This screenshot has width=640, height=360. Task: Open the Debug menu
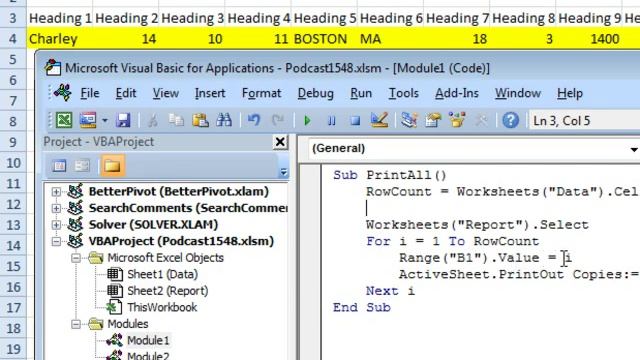[x=316, y=93]
